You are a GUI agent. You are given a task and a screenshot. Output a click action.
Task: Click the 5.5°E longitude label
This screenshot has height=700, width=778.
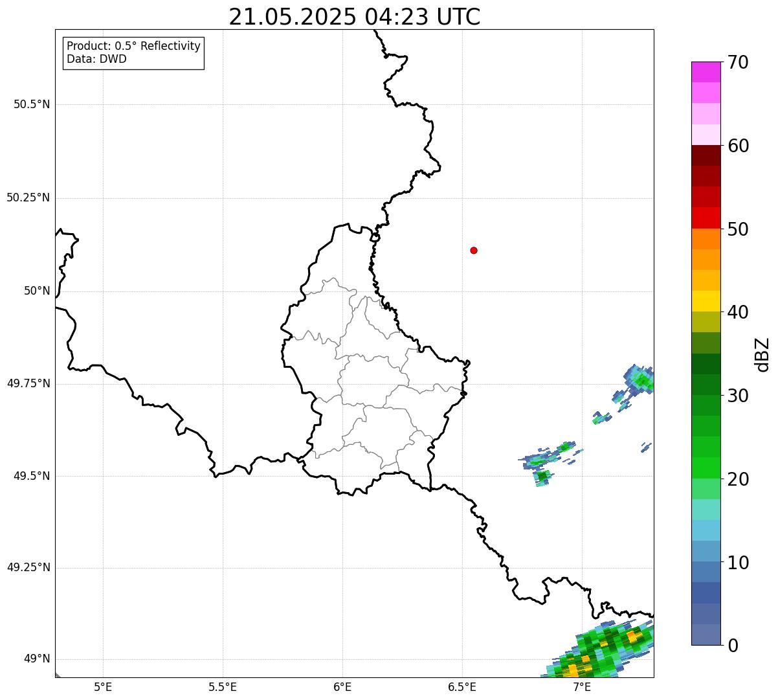[x=223, y=686]
